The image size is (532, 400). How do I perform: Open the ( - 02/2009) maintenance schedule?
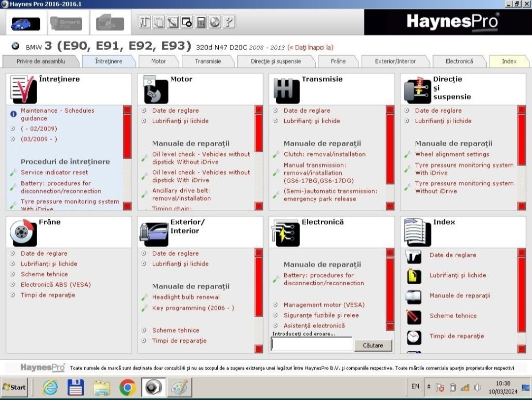[39, 129]
